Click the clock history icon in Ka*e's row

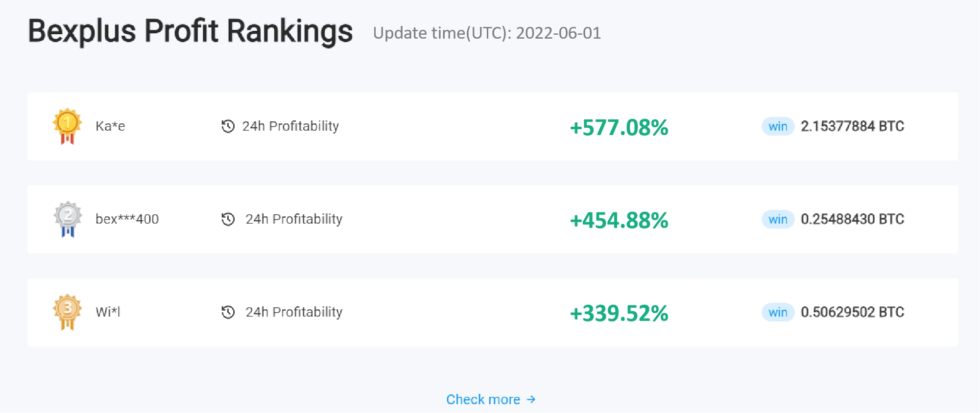coord(228,126)
